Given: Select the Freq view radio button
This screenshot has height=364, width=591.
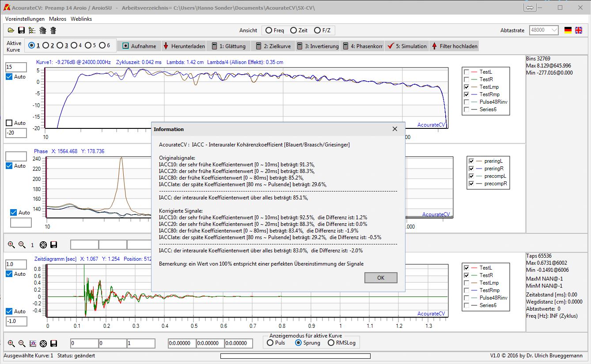Looking at the screenshot, I should tap(269, 30).
